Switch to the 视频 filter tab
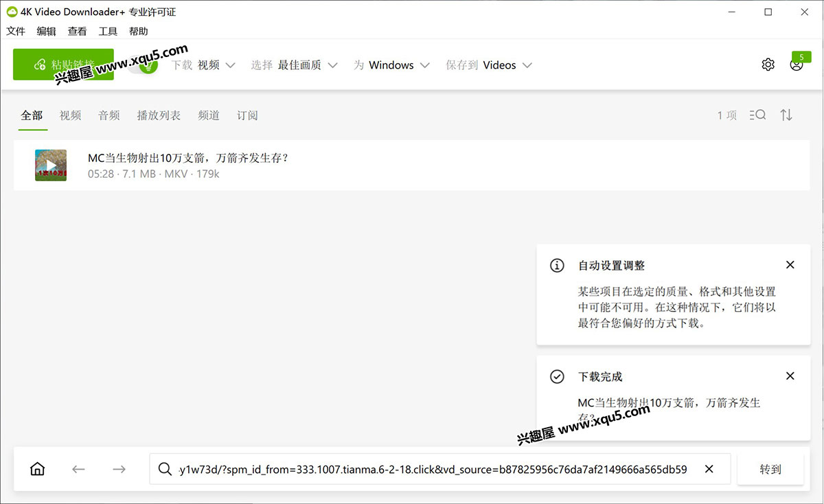Screen dimensions: 824x504 tap(70, 115)
